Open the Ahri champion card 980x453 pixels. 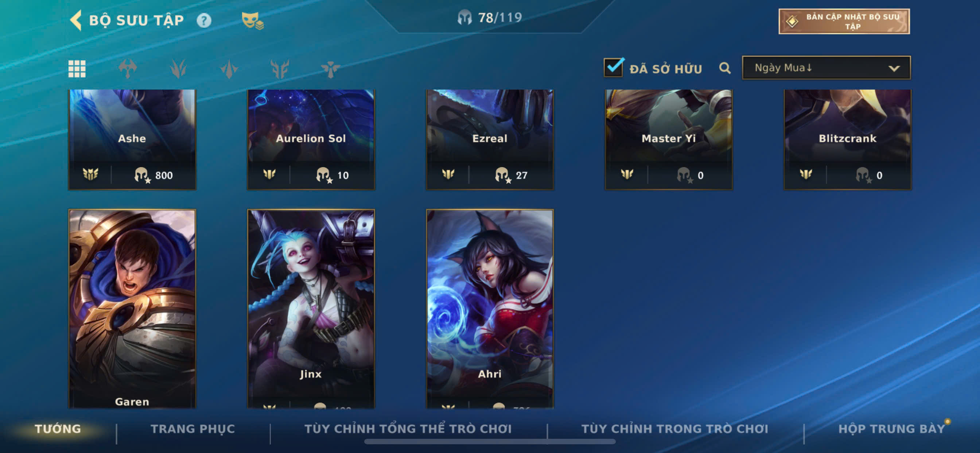point(490,308)
